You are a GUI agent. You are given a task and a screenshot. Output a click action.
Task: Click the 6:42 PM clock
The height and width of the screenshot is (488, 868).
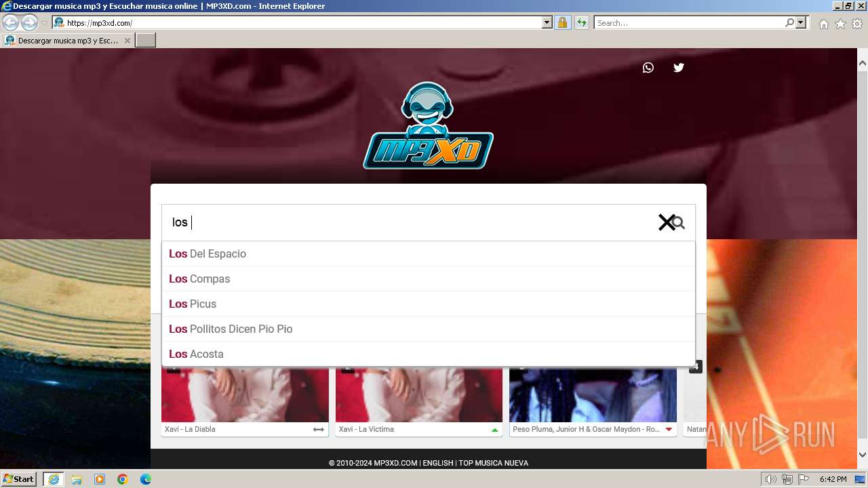click(833, 479)
